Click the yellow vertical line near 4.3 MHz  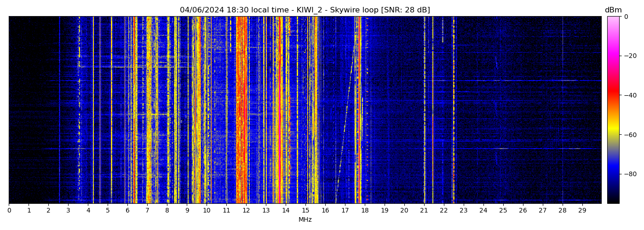(93, 110)
